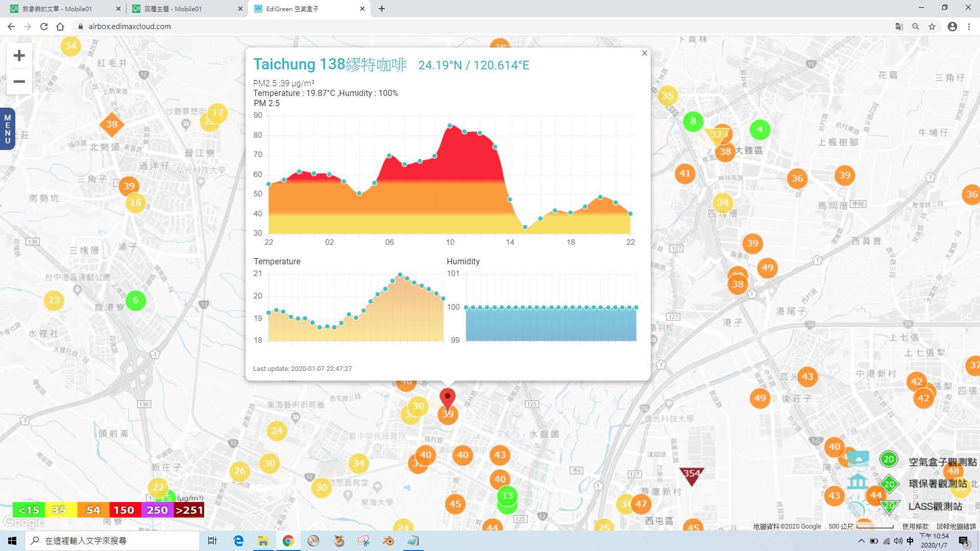Select the red location pin marker
The height and width of the screenshot is (551, 980).
click(448, 399)
